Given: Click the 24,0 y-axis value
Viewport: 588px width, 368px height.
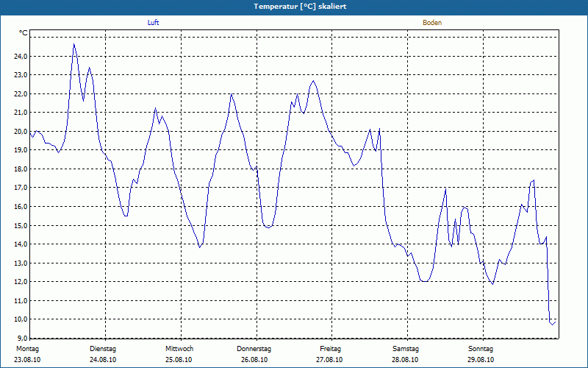Looking at the screenshot, I should (21, 57).
